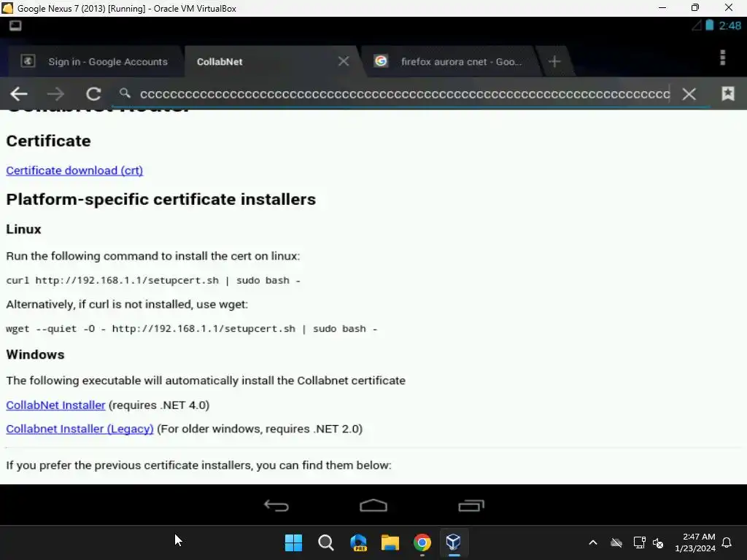Switch to Google Chrome in the taskbar
Image resolution: width=747 pixels, height=560 pixels.
tap(422, 542)
